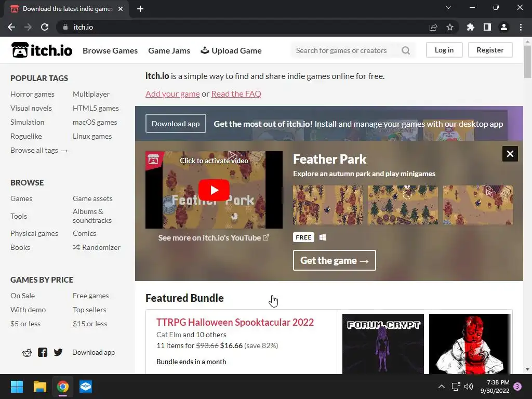This screenshot has width=532, height=399.
Task: Click the Log in button
Action: pyautogui.click(x=444, y=50)
